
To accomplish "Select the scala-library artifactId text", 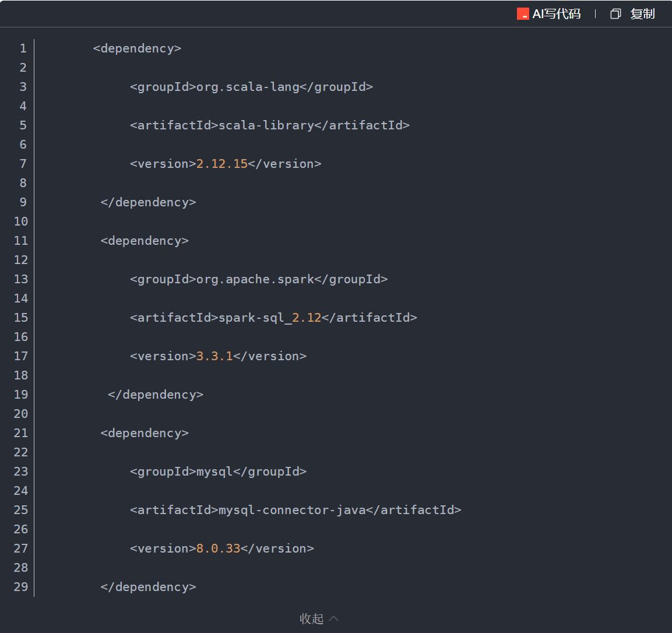I will pos(266,125).
